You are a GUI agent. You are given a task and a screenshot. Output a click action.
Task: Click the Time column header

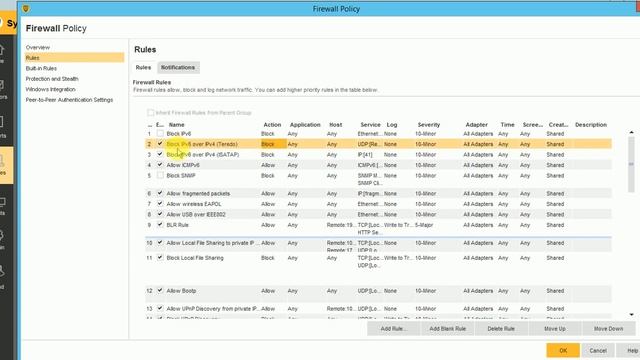(x=507, y=125)
